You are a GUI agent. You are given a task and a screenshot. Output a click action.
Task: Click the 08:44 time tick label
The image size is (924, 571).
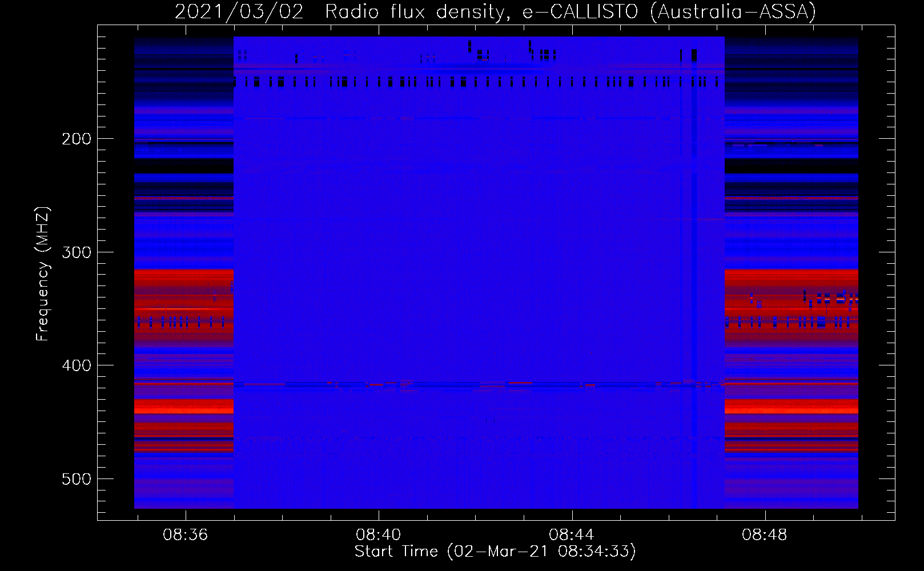coord(572,535)
